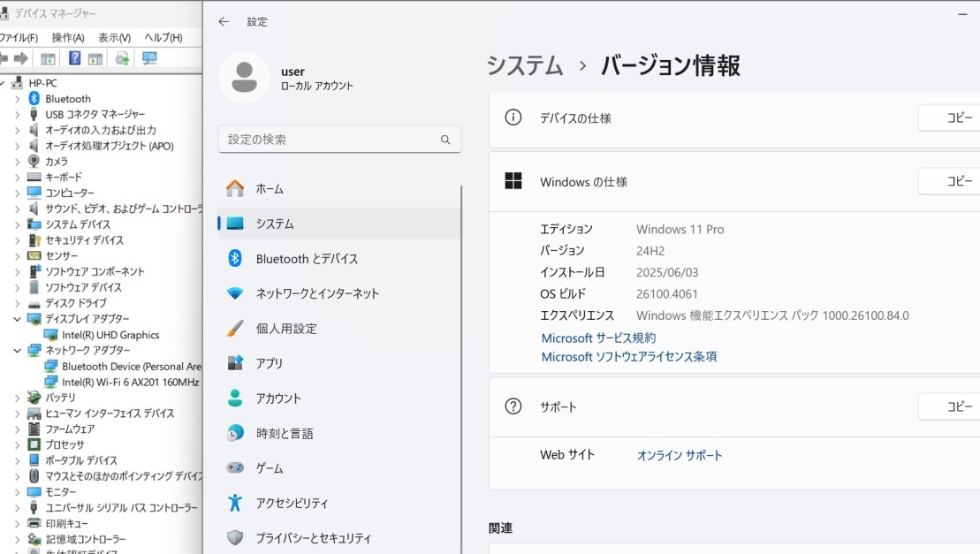Click Update driver icon in Device Manager toolbar
The width and height of the screenshot is (980, 554).
point(122,58)
